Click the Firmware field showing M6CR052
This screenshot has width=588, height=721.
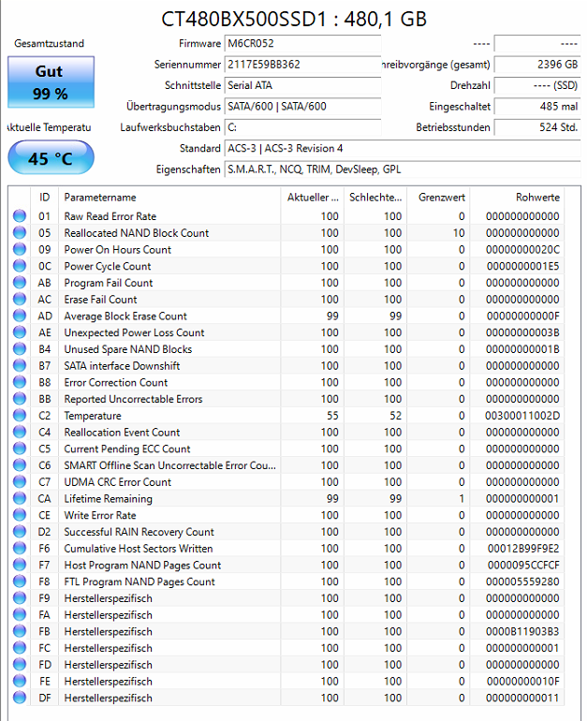[303, 44]
